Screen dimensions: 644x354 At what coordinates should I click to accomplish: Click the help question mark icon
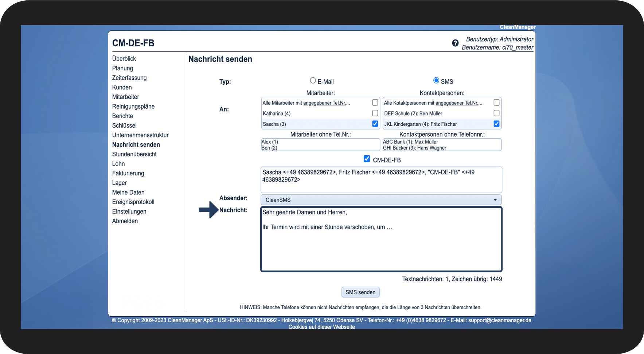[x=455, y=43]
